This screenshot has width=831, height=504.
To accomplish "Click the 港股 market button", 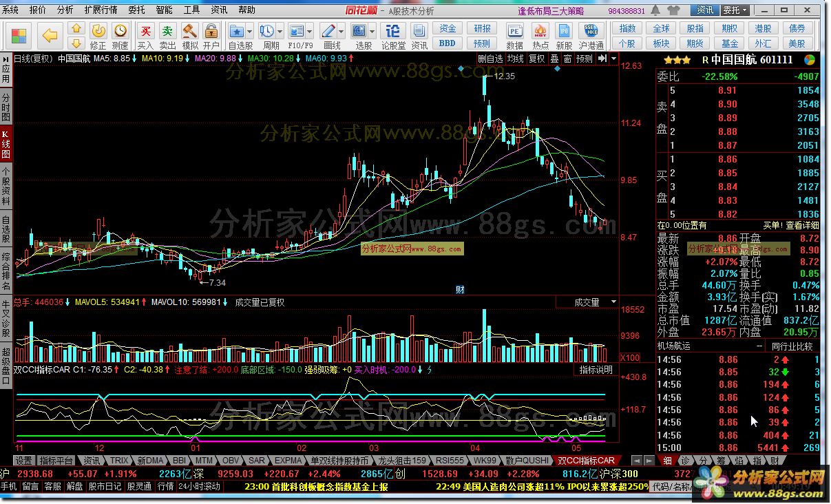I will pos(763,28).
